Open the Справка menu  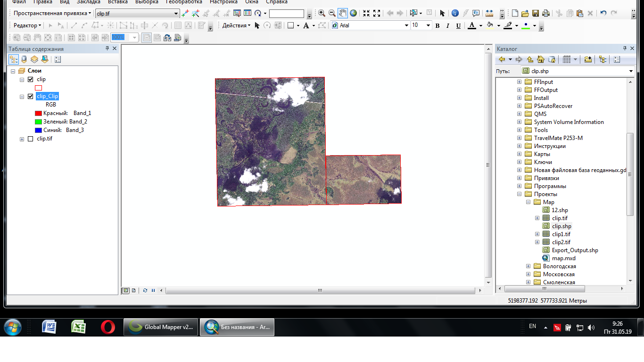coord(277,2)
